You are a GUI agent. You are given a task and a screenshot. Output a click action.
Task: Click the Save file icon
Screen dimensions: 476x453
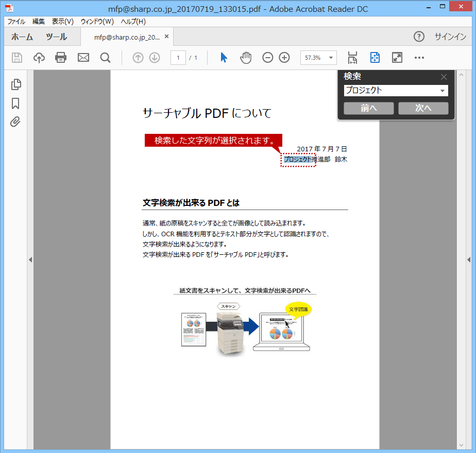(x=17, y=58)
